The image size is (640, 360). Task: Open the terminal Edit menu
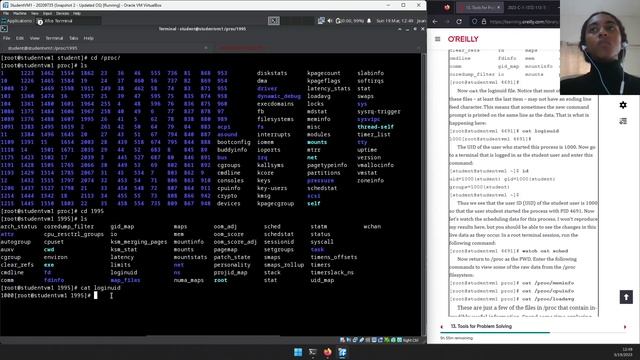click(20, 38)
